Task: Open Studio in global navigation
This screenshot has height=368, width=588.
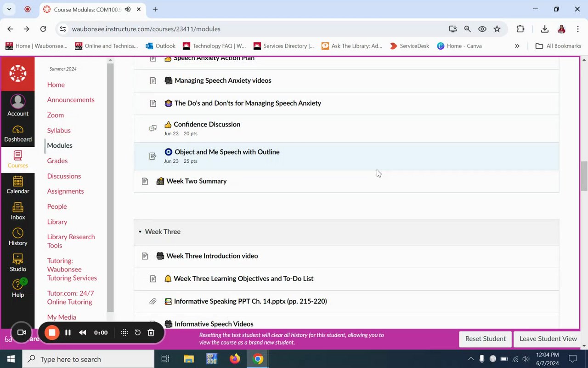Action: coord(18,263)
